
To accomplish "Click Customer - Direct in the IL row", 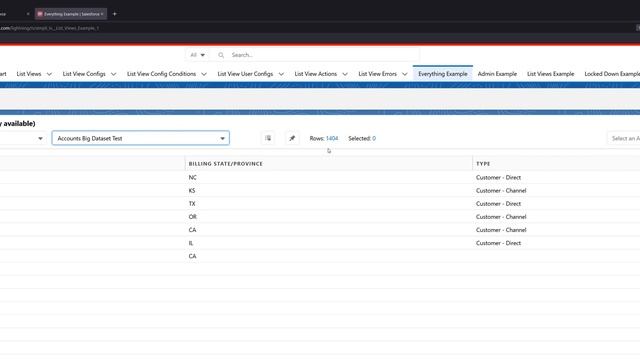I will pyautogui.click(x=498, y=243).
